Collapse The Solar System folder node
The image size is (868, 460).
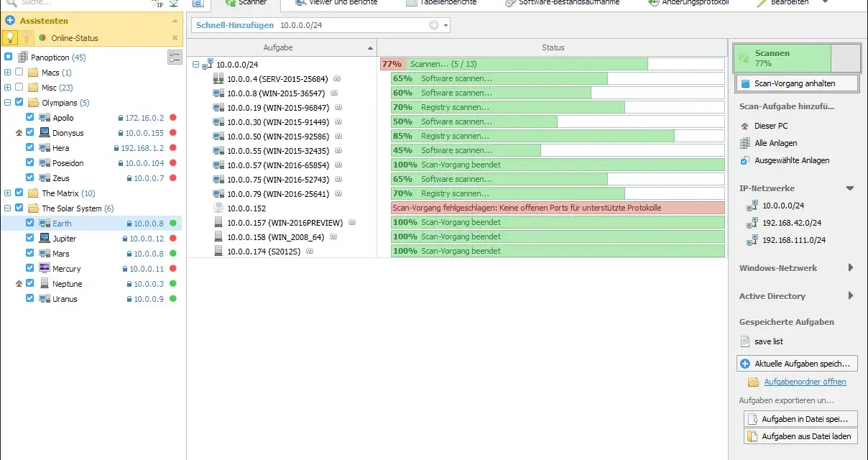[x=8, y=208]
